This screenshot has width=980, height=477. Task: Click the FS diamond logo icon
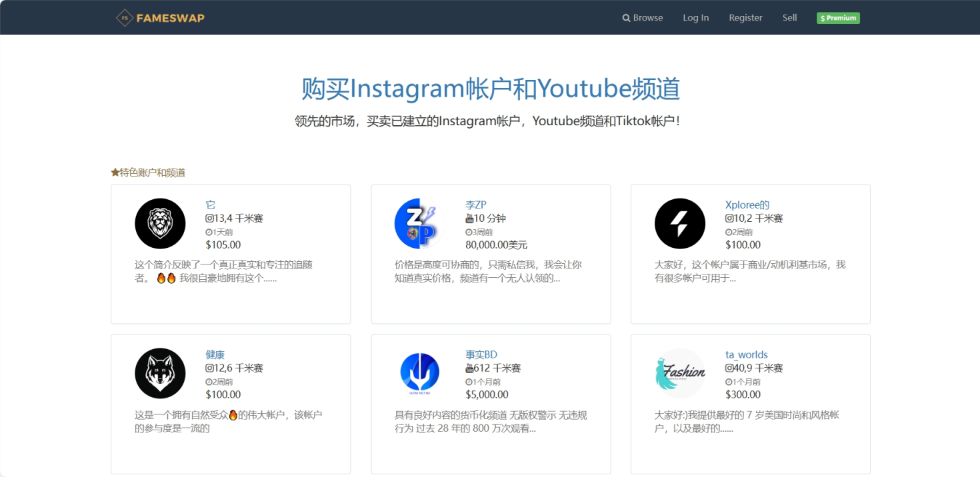click(x=124, y=17)
